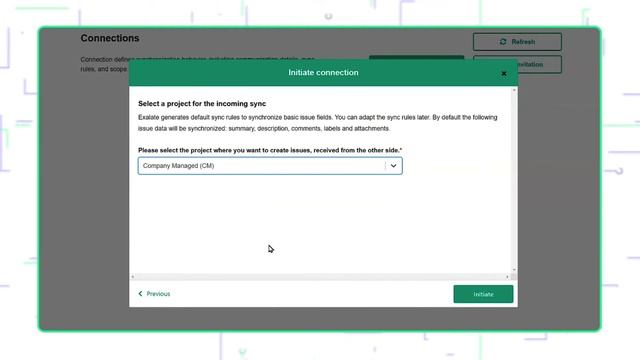640x360 pixels.
Task: Click the dialog vertical scrollbar up arrow
Action: (514, 90)
